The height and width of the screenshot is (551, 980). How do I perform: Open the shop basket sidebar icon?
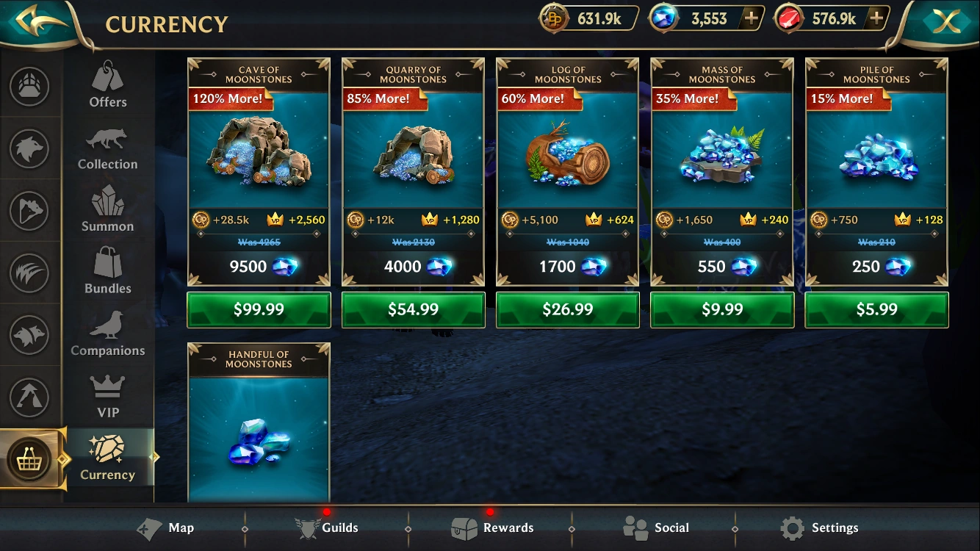pyautogui.click(x=29, y=460)
